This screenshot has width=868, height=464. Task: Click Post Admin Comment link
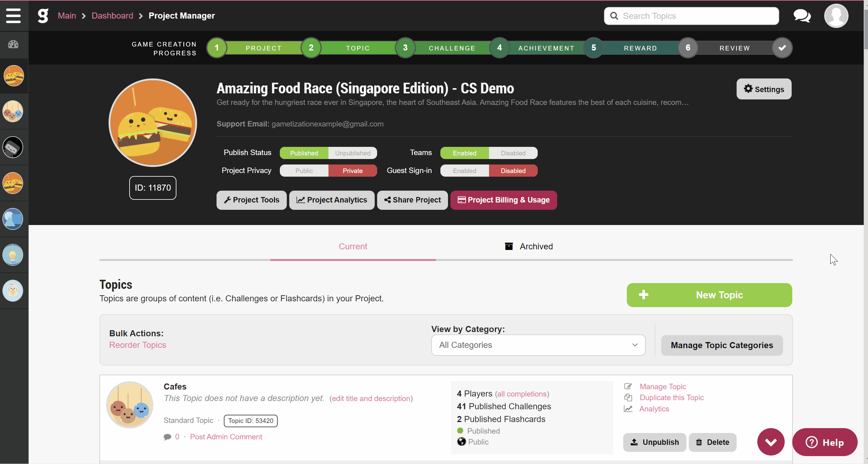(x=226, y=437)
